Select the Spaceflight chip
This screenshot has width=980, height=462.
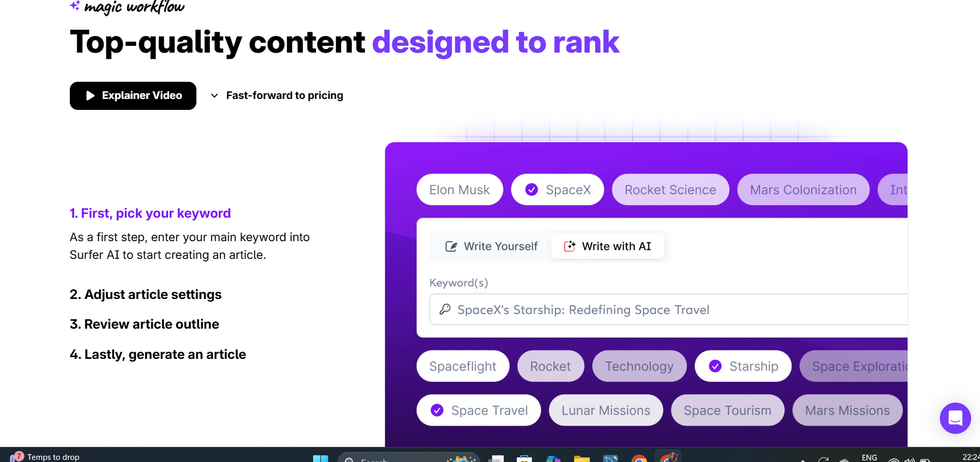pos(463,366)
